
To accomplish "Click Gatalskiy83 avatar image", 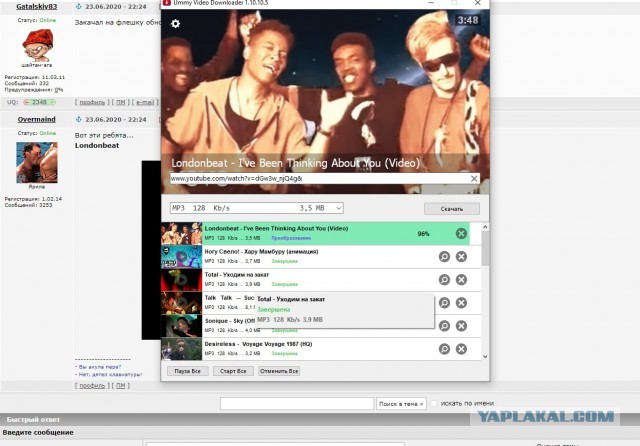I will click(x=37, y=45).
